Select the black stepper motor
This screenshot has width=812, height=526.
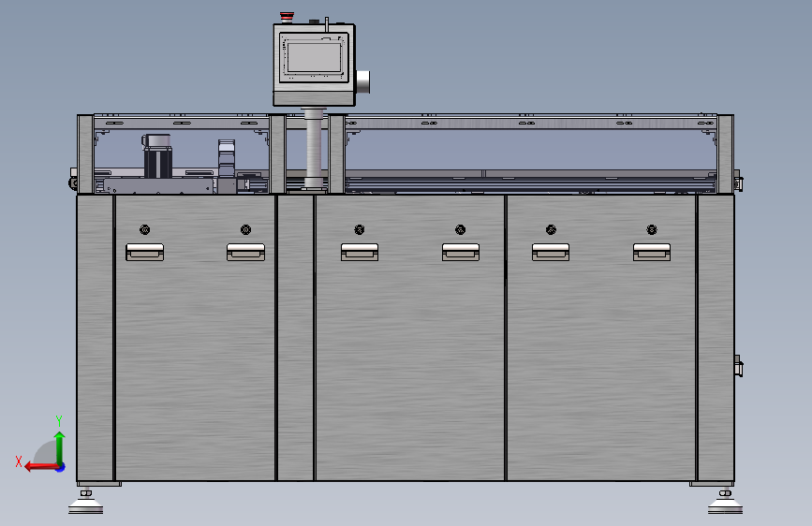coord(157,156)
